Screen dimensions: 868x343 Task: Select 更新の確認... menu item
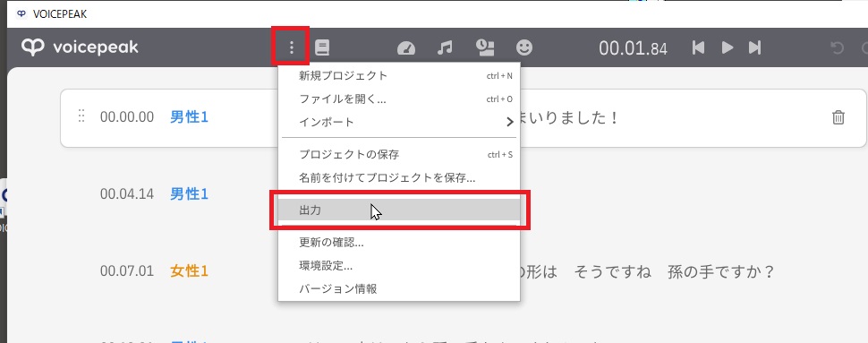coord(398,242)
